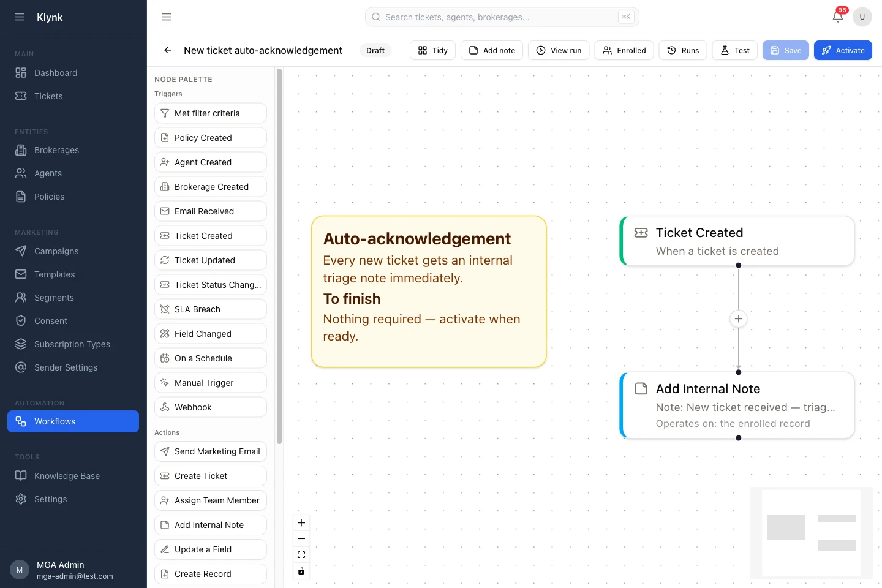Click the node palette scrollbar
The height and width of the screenshot is (588, 882).
point(279,256)
